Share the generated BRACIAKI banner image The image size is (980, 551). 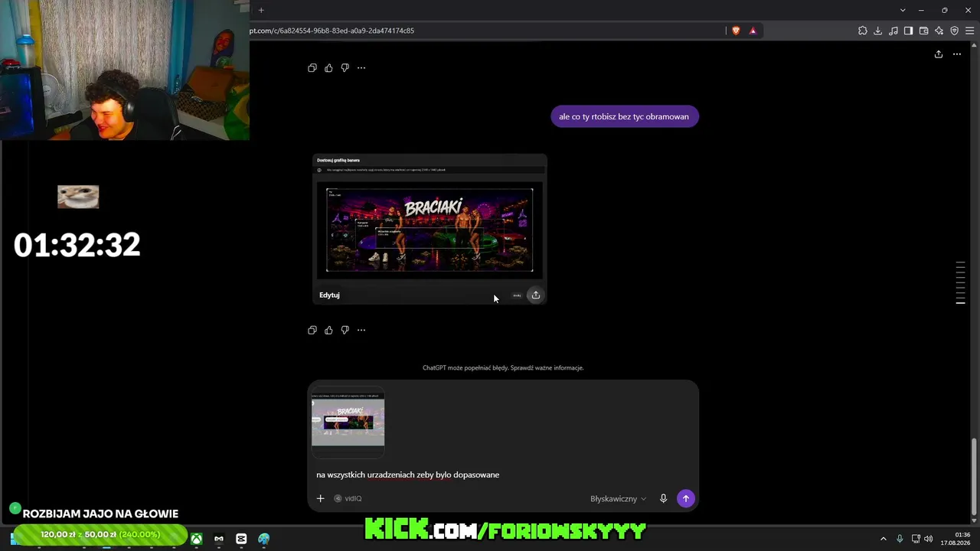[x=536, y=295]
